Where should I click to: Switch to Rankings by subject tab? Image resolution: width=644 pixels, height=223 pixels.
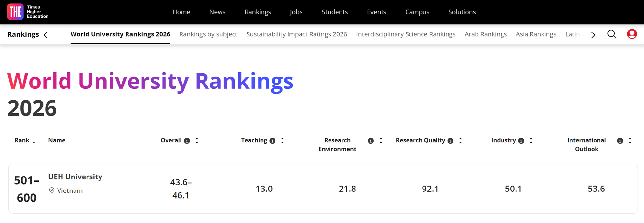[208, 34]
